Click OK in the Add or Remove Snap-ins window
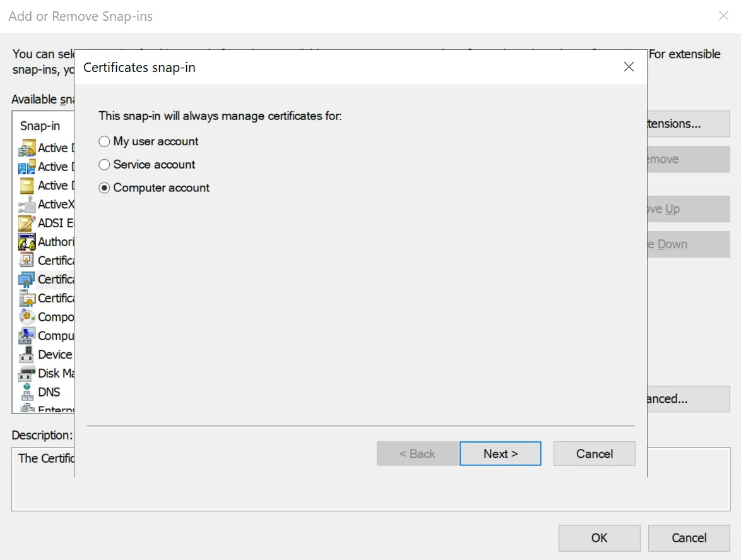The height and width of the screenshot is (560, 741). [x=599, y=538]
